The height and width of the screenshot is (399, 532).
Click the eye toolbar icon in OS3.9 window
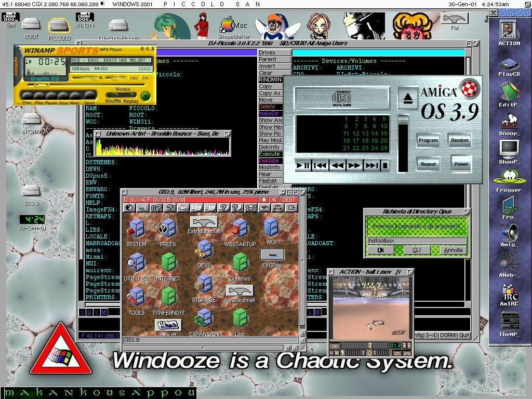[x=264, y=208]
